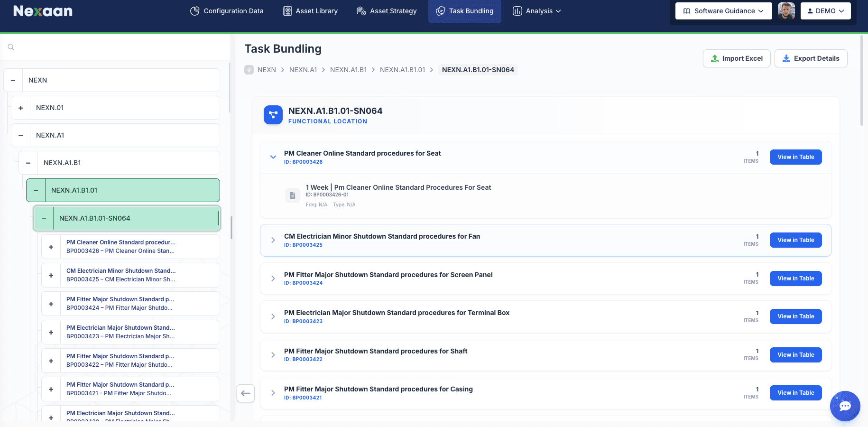Expand BP0003421 PM Fitter tree item

pyautogui.click(x=51, y=389)
